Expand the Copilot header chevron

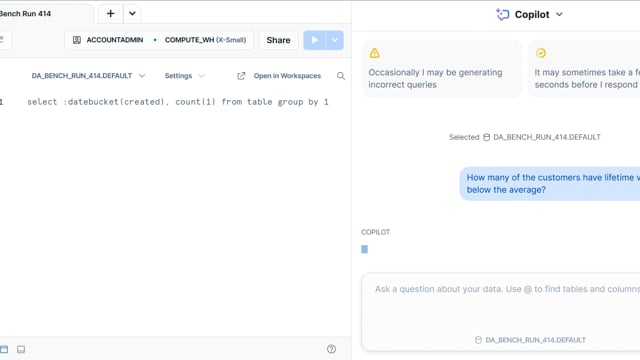coord(559,15)
